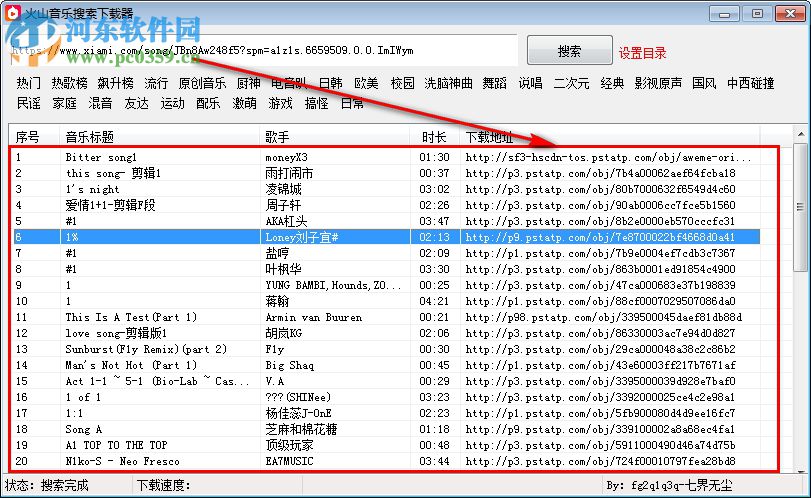Select the YUNG BAMBI, Hounds row
This screenshot has width=811, height=498.
(x=387, y=285)
